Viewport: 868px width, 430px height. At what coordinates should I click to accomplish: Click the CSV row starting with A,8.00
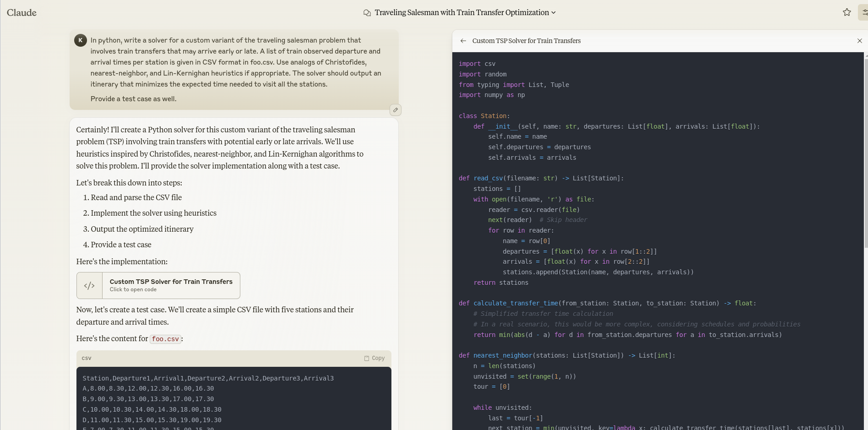coord(148,388)
